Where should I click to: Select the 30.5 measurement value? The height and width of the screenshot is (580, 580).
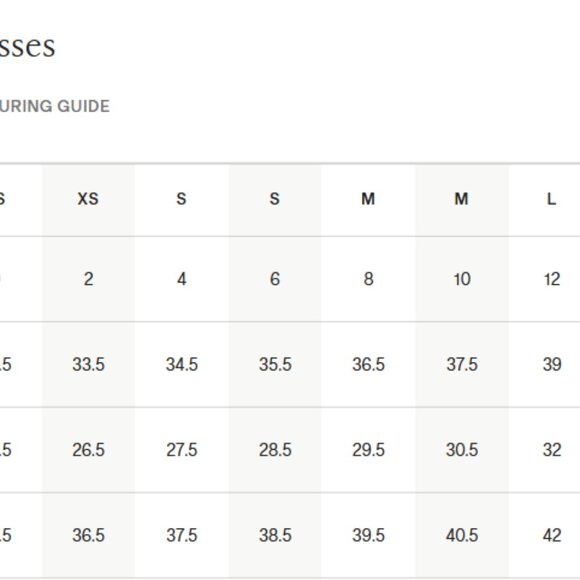click(x=462, y=450)
